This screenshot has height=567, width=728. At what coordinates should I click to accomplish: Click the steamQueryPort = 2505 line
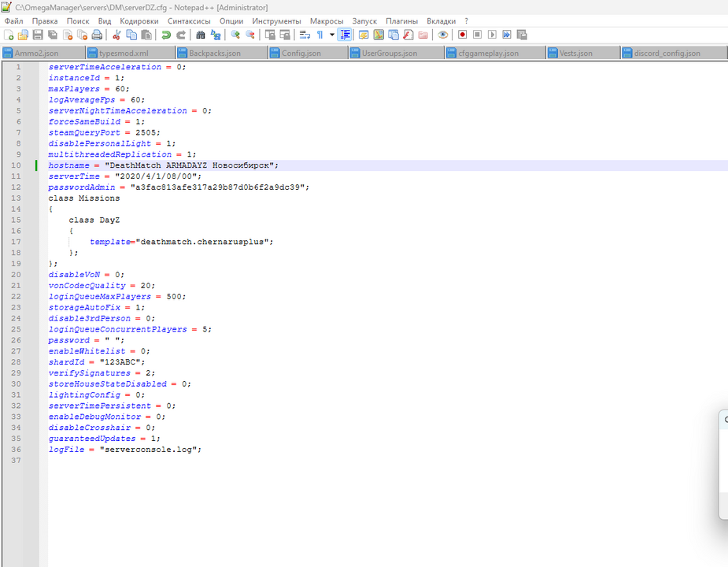[x=104, y=132]
